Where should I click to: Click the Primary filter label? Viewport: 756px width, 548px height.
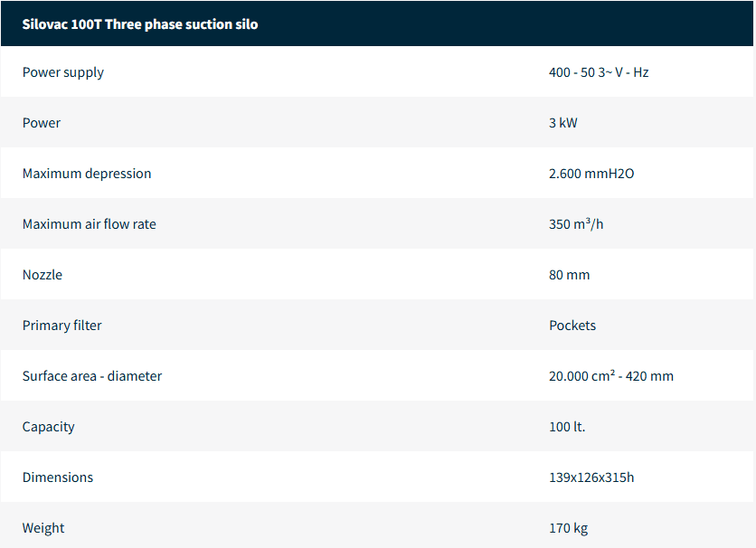(62, 326)
